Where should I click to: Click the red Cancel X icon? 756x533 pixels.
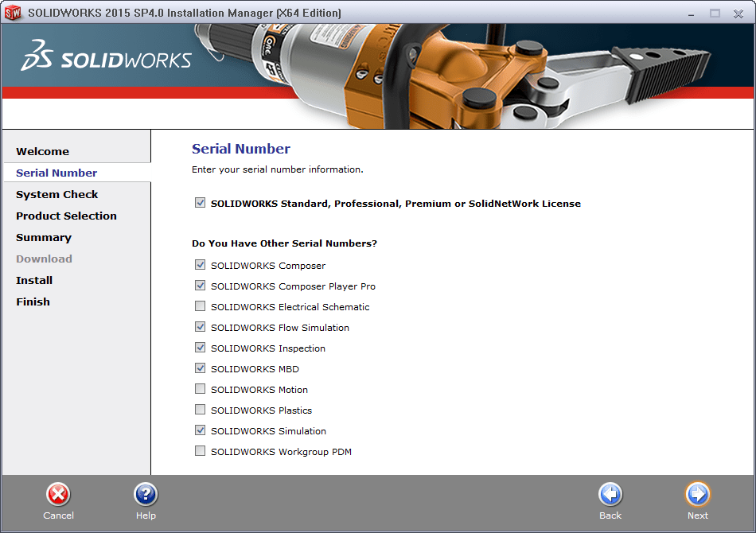tap(58, 495)
